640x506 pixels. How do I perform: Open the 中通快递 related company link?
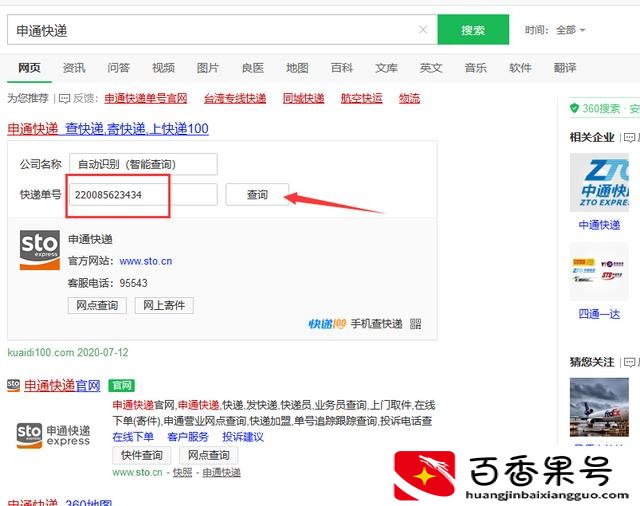tap(599, 225)
